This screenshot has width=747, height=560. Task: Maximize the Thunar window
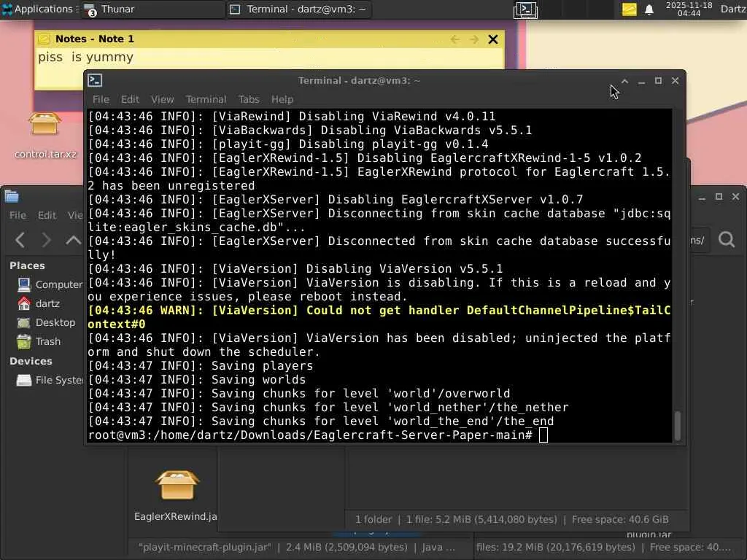719,197
